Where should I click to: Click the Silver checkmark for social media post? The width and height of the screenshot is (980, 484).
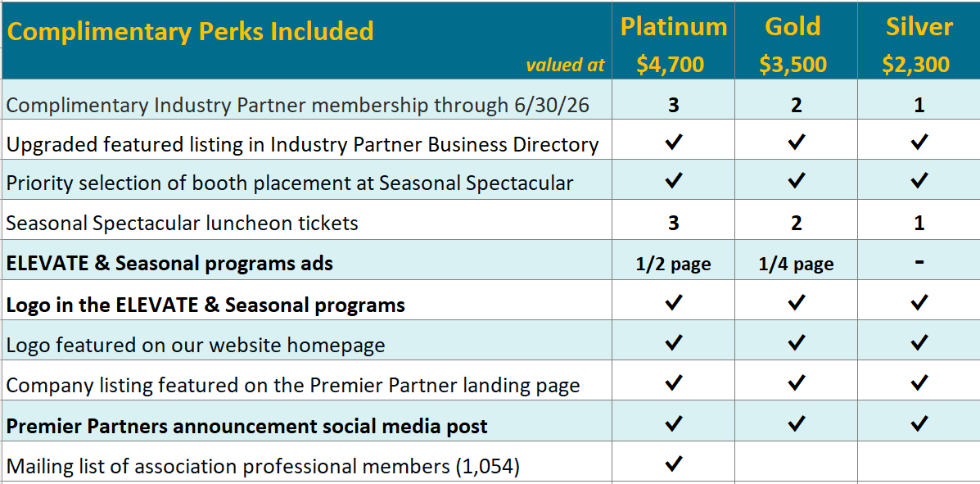(919, 423)
